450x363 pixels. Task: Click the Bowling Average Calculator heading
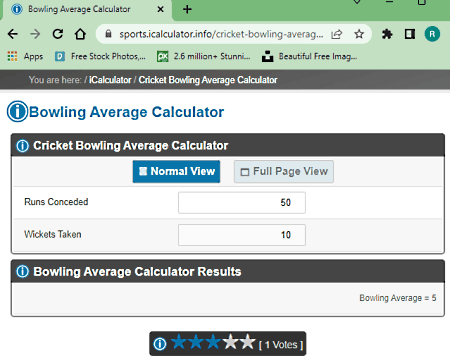(126, 112)
